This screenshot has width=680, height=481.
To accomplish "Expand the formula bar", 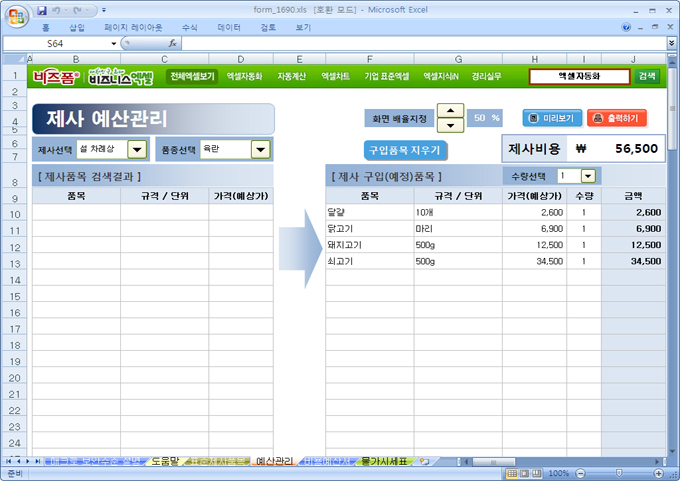I will (671, 43).
